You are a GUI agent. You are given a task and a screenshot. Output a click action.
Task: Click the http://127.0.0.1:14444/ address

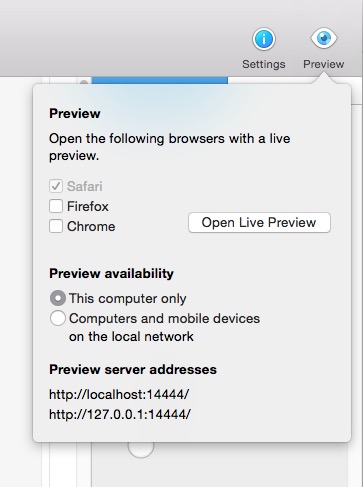coord(120,414)
